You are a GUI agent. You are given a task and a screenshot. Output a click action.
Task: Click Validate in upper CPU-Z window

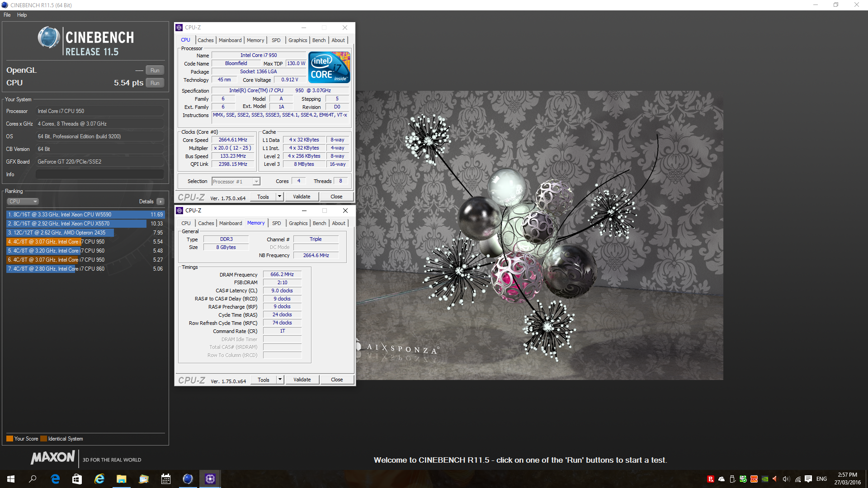pos(302,197)
